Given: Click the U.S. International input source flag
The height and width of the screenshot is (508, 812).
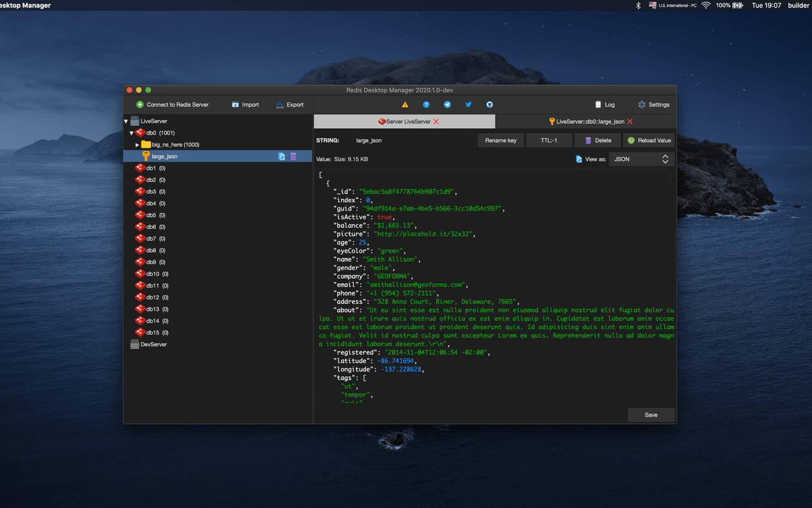Looking at the screenshot, I should 653,5.
